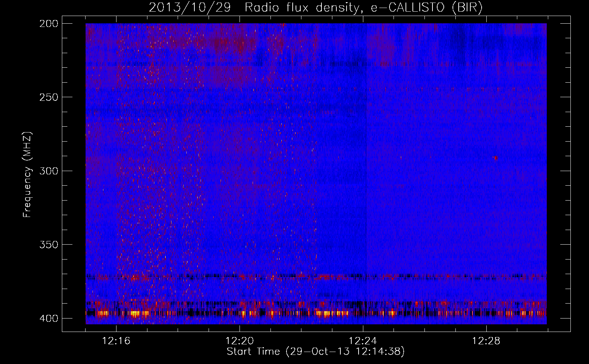589x364 pixels.
Task: Click the 12:28 time tick label
Action: tap(486, 341)
